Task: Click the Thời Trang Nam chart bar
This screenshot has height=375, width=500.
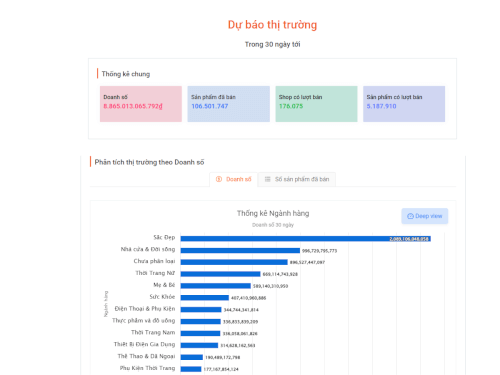Action: click(200, 333)
